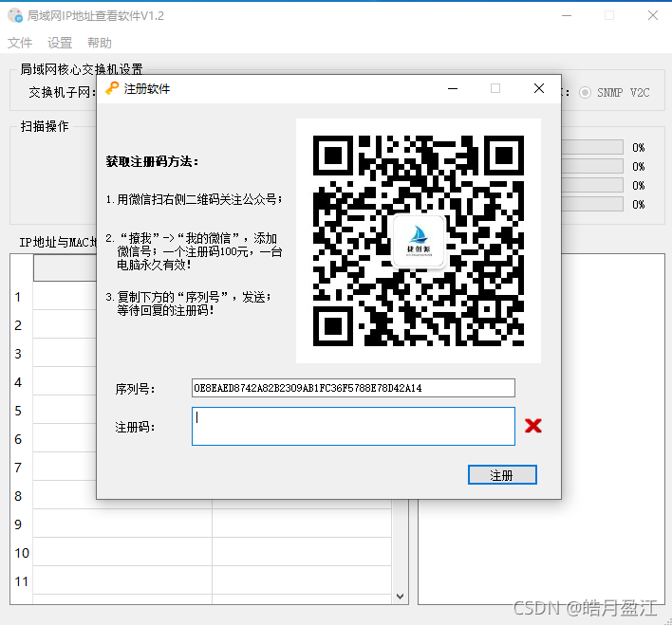This screenshot has width=672, height=625.
Task: Click the WeChat QR code image
Action: pos(419,241)
